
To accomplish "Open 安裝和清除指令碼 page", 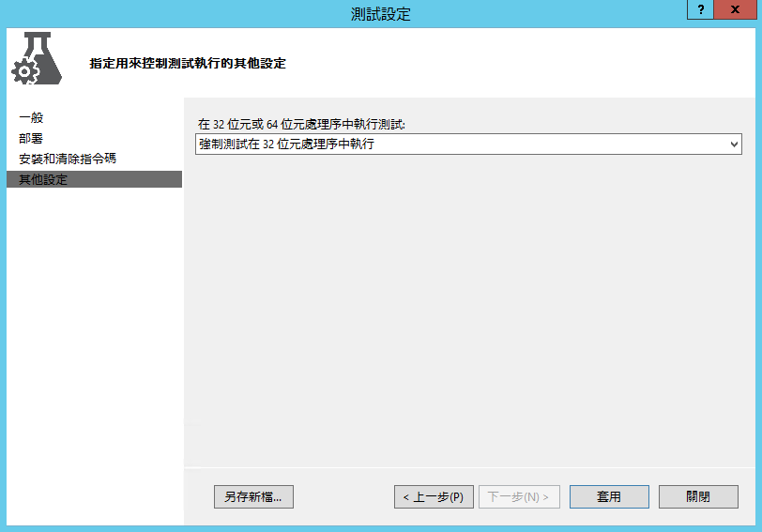I will coord(68,159).
